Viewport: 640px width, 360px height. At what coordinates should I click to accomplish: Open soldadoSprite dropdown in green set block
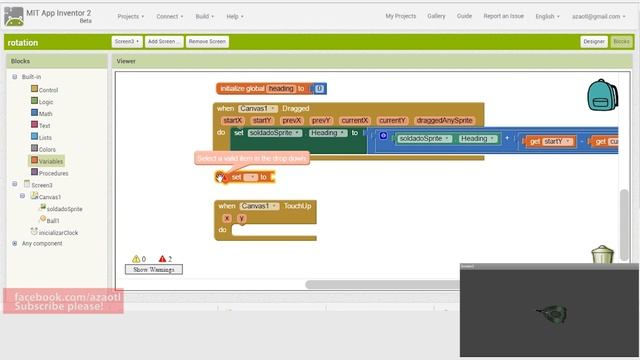coord(275,133)
